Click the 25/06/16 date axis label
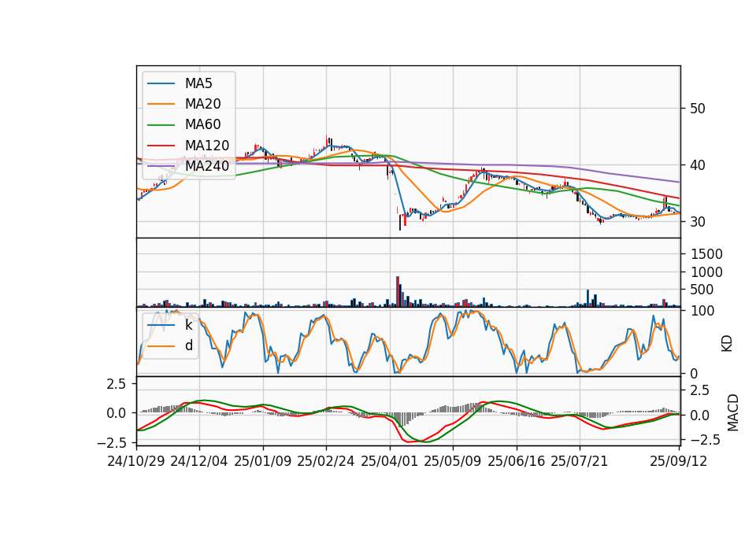This screenshot has height=543, width=756. pyautogui.click(x=517, y=462)
